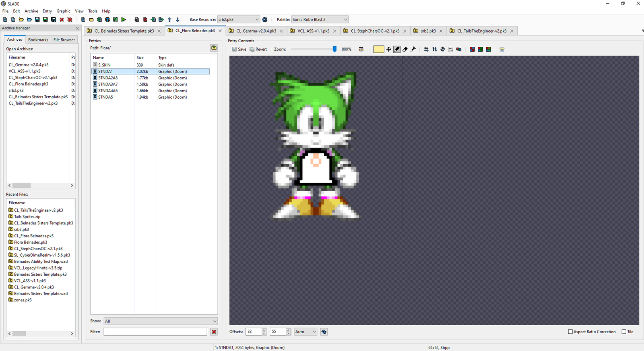Add a new entry to archive

coord(83,19)
